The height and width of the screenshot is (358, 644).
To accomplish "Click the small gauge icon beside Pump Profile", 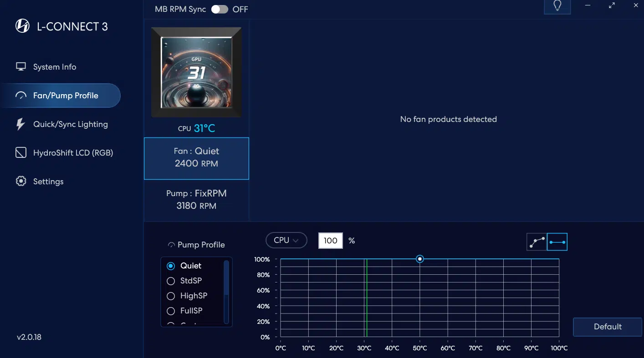I will click(171, 245).
